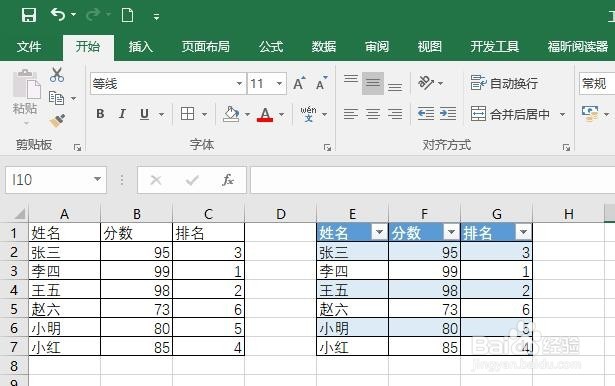Toggle Underline formatting

pos(144,114)
